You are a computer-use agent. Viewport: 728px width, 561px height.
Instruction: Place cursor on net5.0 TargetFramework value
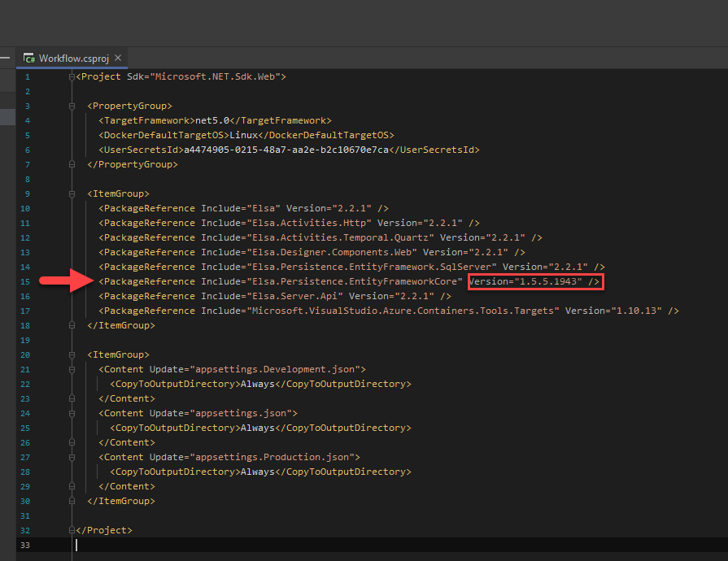point(212,120)
